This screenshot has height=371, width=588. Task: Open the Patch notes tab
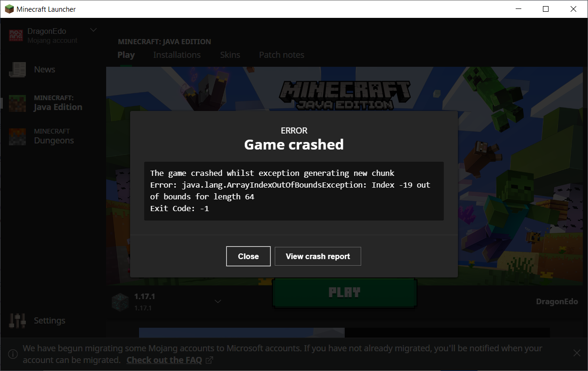282,55
